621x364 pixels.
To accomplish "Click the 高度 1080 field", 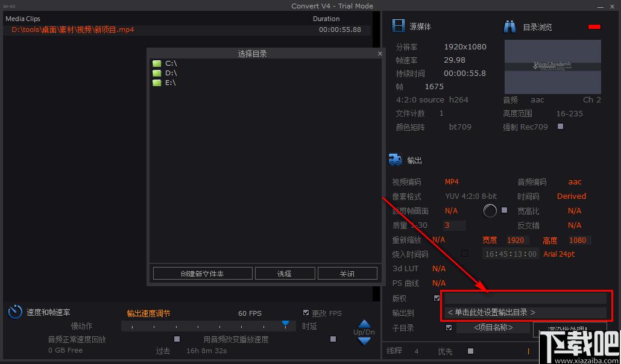I will point(579,240).
